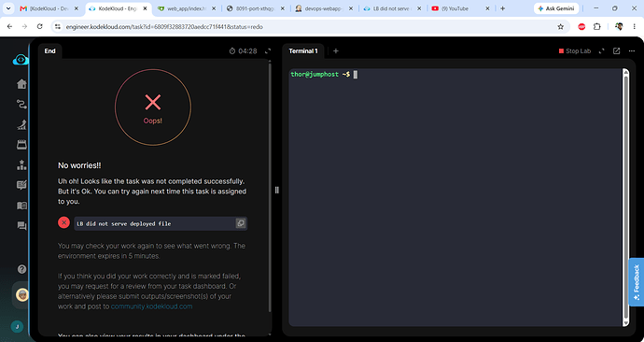Stop the lab with Stop Lab button

pos(575,51)
